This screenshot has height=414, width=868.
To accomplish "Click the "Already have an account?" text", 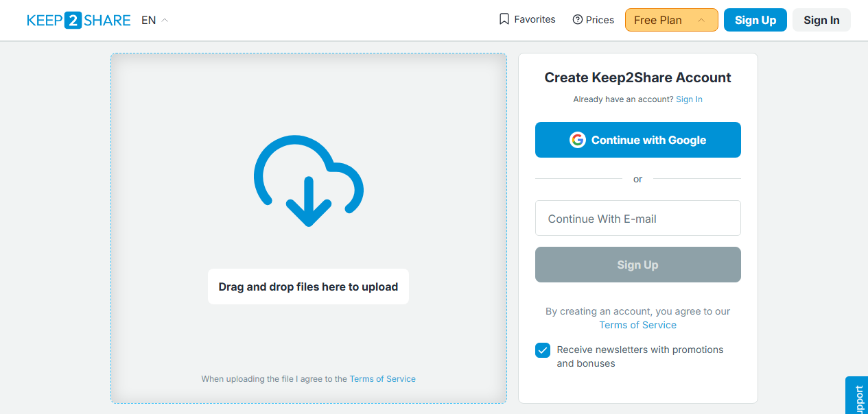I will pyautogui.click(x=623, y=99).
